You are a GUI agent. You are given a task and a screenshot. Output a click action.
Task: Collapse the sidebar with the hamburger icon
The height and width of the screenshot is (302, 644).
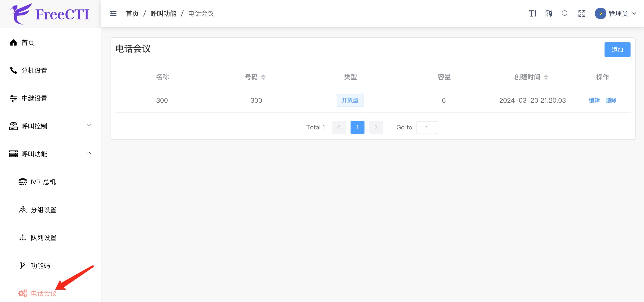click(113, 13)
